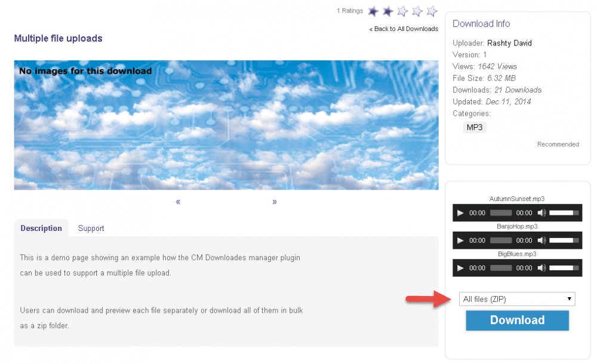Show the next image with right arrow
The height and width of the screenshot is (364, 597).
pyautogui.click(x=275, y=202)
